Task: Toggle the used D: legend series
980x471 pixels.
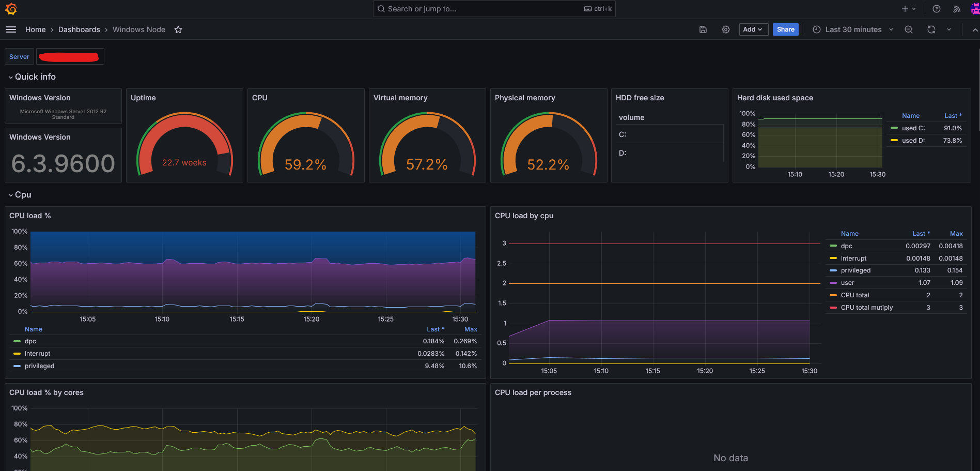Action: tap(913, 141)
